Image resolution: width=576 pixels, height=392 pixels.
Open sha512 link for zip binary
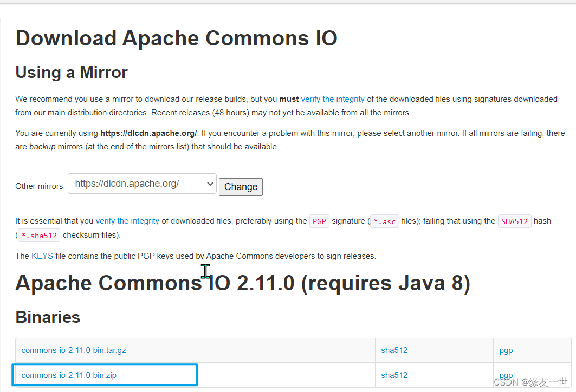tap(394, 375)
